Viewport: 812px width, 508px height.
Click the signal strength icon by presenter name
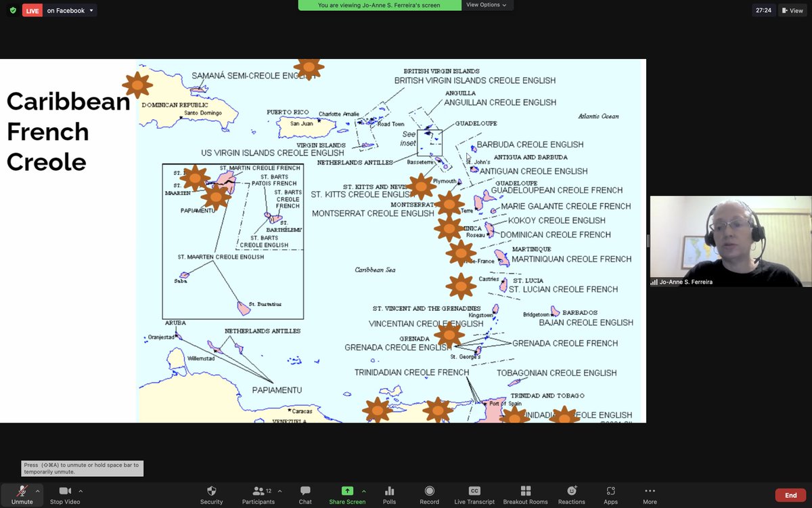click(654, 282)
